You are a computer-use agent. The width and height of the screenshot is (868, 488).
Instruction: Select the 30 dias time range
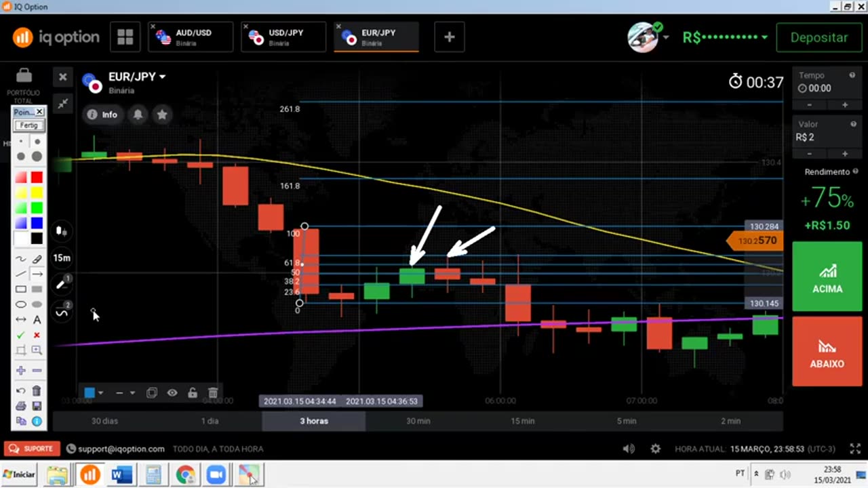pos(104,421)
